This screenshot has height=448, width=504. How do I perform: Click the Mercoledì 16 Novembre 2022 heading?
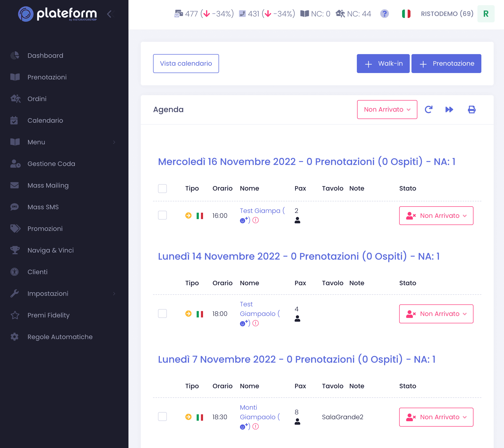click(306, 162)
